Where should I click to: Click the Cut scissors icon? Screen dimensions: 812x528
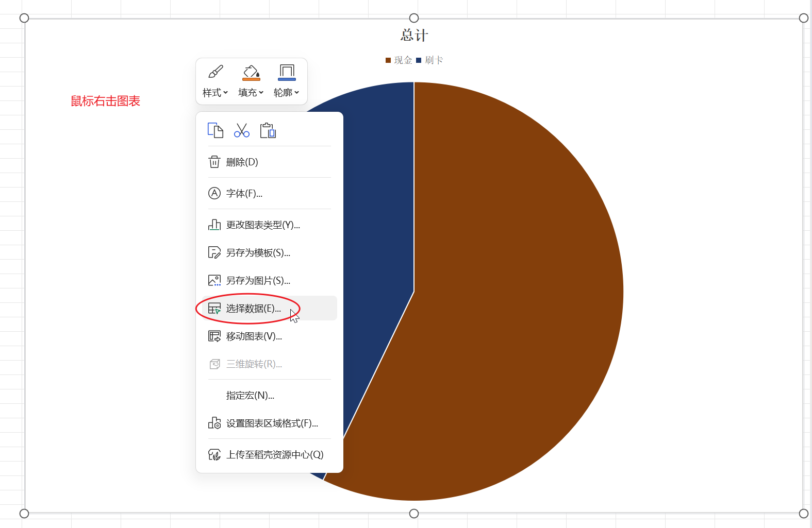coord(242,130)
